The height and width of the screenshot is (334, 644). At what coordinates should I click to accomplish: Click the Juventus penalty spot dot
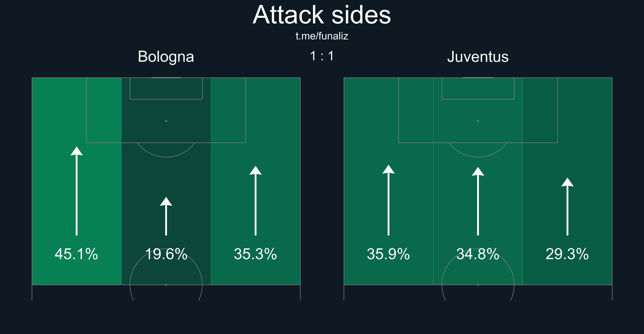[x=478, y=121]
